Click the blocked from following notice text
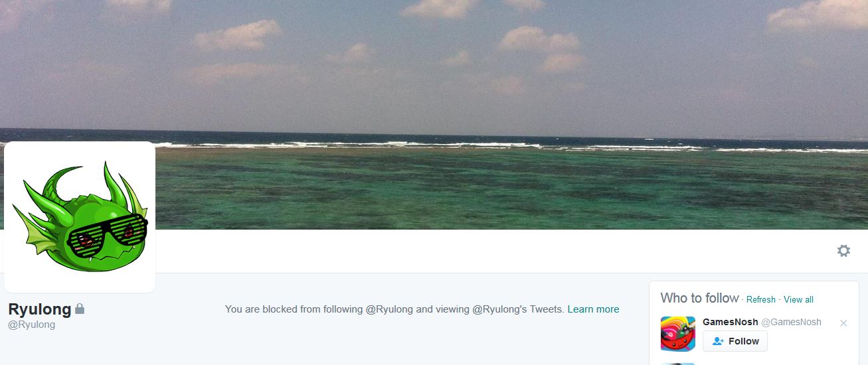Viewport: 868px width, 365px height. click(x=394, y=309)
